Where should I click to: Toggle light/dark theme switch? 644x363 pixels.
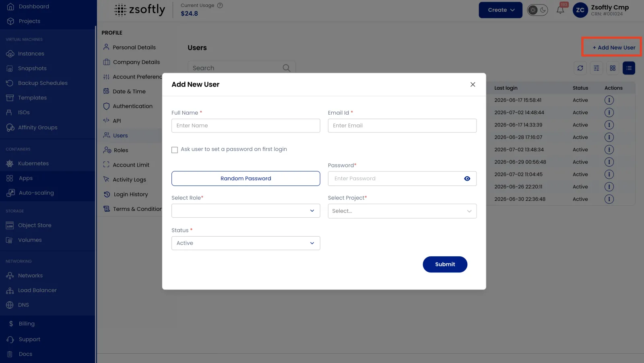[x=537, y=10]
